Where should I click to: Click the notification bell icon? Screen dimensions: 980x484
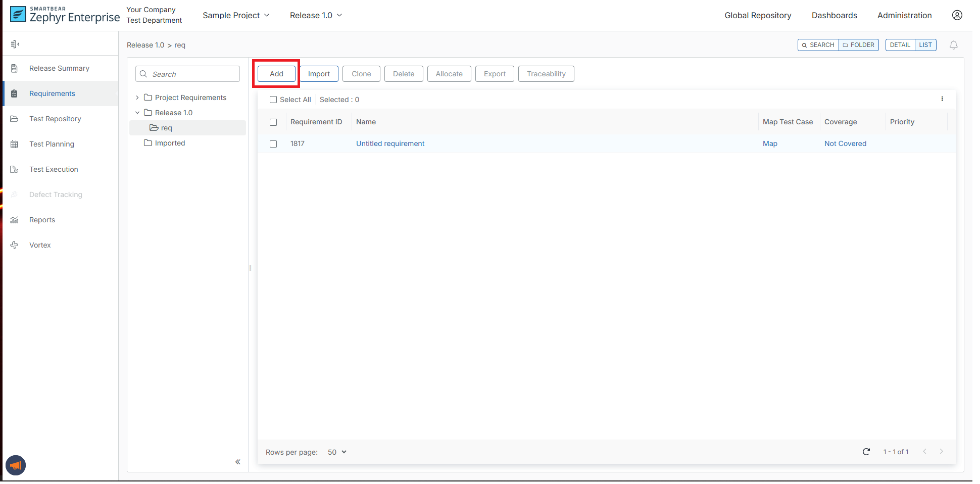(953, 45)
